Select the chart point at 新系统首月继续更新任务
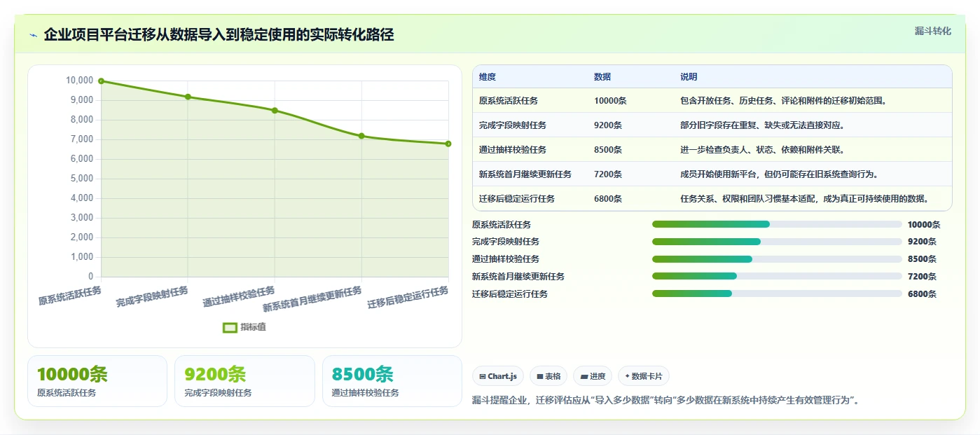980x435 pixels. [361, 136]
